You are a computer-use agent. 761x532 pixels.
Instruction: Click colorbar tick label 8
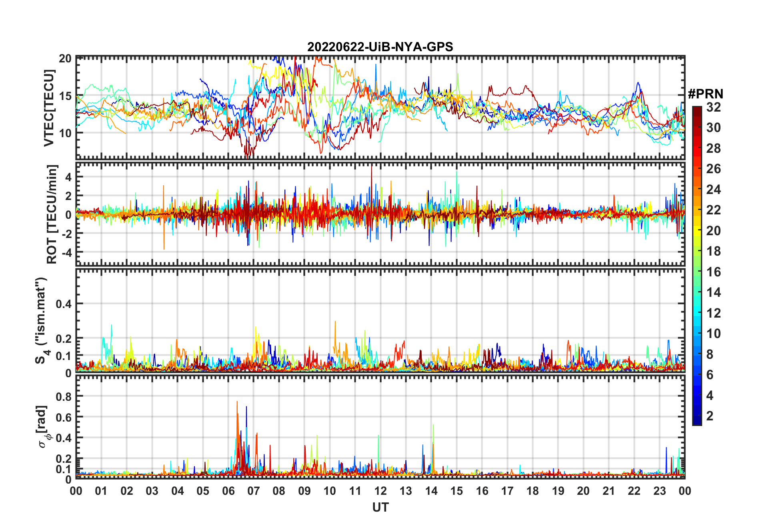710,354
